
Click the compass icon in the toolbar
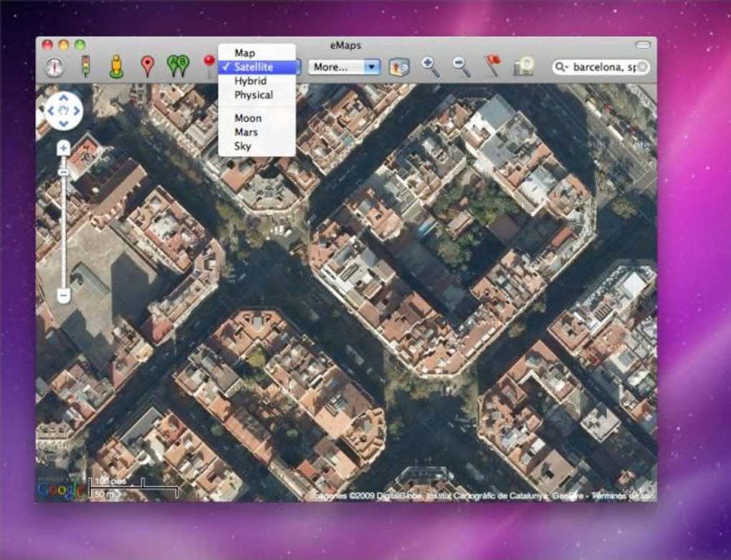click(54, 67)
